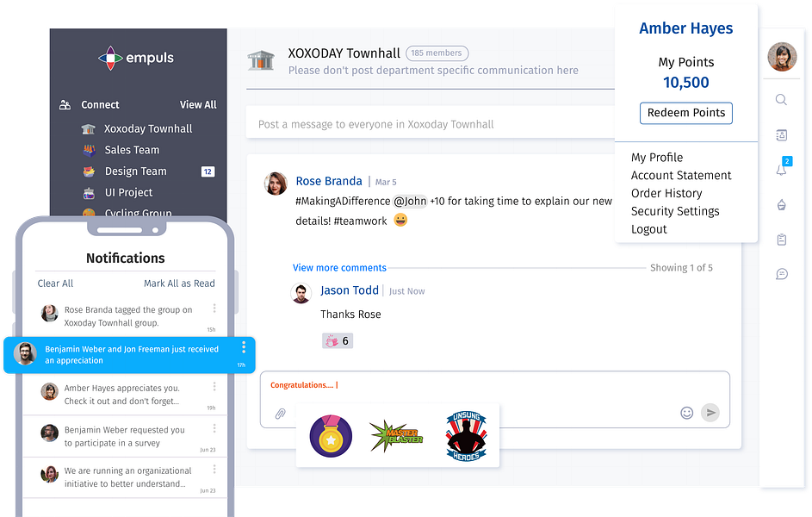Select the Unsung Heroes badge sticker

(466, 436)
